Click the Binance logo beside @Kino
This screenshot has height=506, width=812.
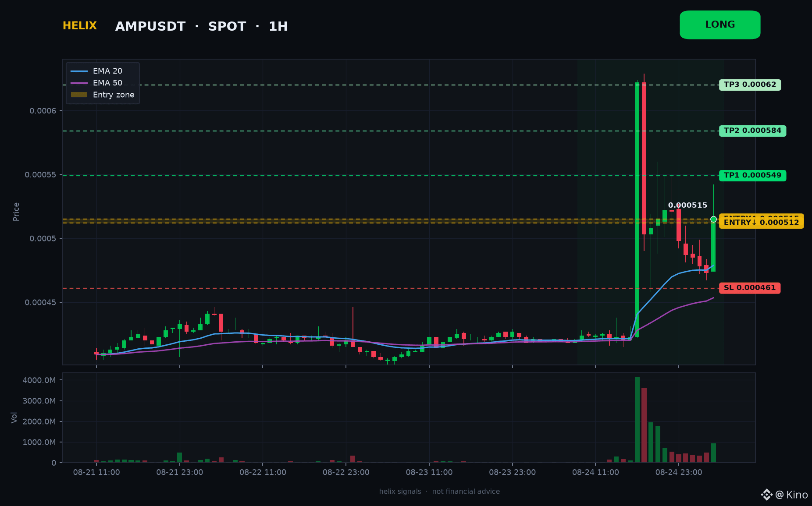click(766, 495)
